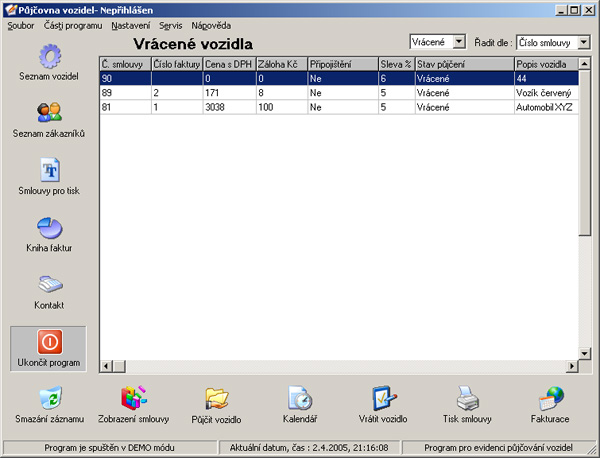Click the Půjčit vozidlo folder icon

tap(216, 399)
